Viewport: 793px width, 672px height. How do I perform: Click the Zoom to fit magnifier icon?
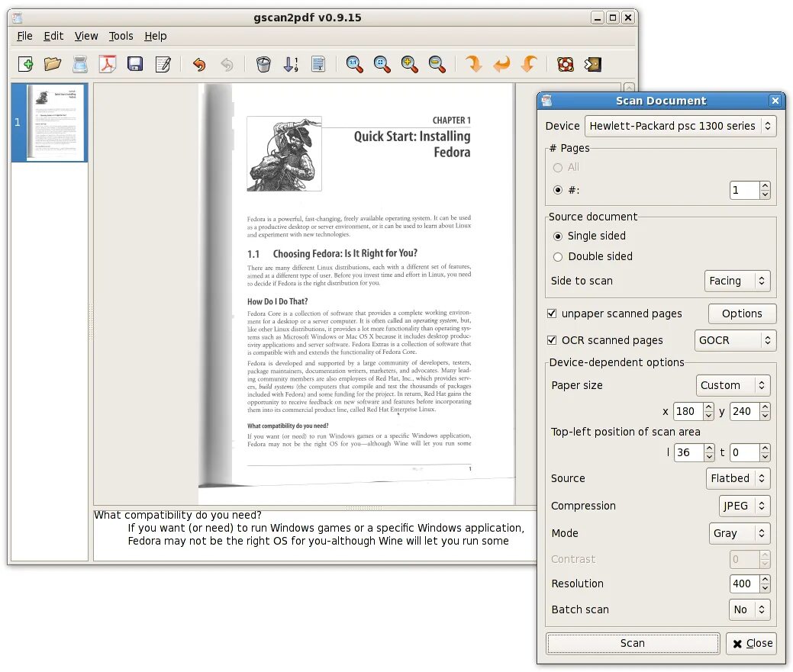pyautogui.click(x=382, y=64)
